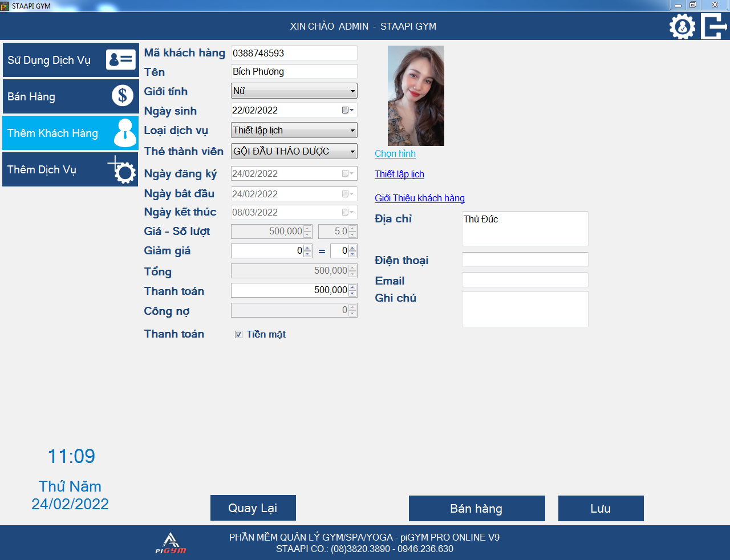
Task: Click the piGYM logo in footer
Action: point(171,543)
